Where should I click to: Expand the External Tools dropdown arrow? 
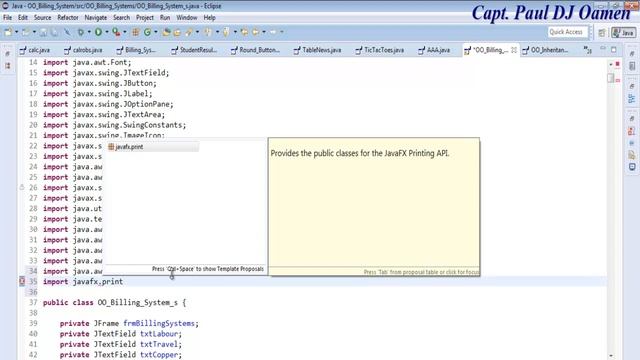click(x=124, y=32)
